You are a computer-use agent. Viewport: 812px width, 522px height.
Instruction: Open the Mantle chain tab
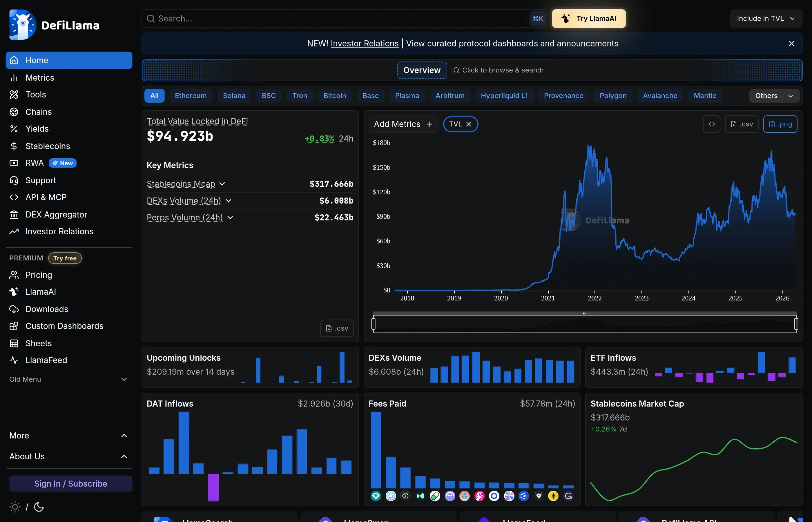point(705,96)
